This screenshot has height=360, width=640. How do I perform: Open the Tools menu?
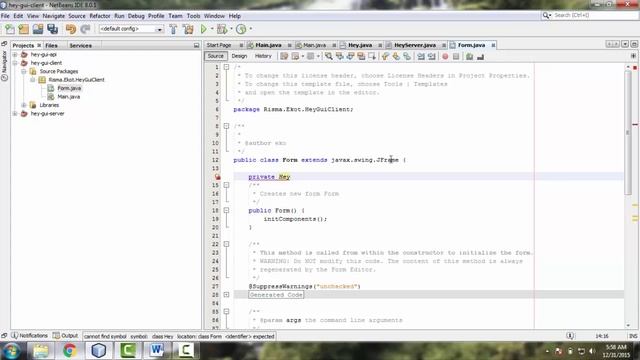click(x=193, y=16)
